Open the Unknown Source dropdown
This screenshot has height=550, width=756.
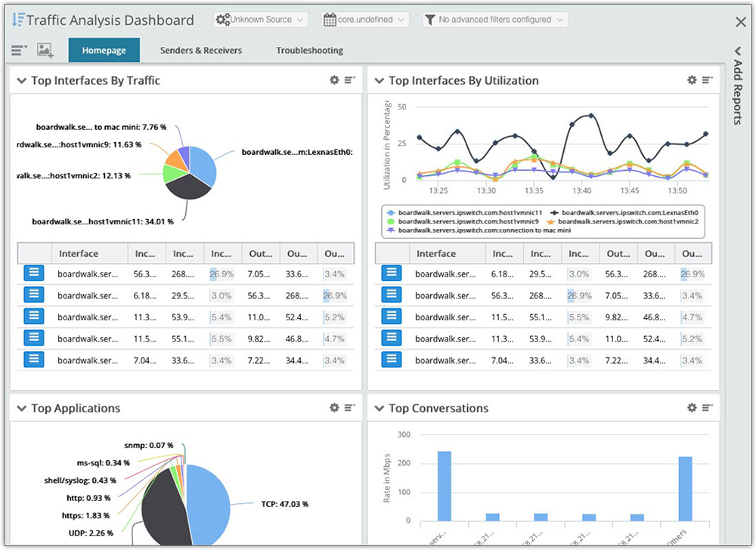click(x=261, y=20)
